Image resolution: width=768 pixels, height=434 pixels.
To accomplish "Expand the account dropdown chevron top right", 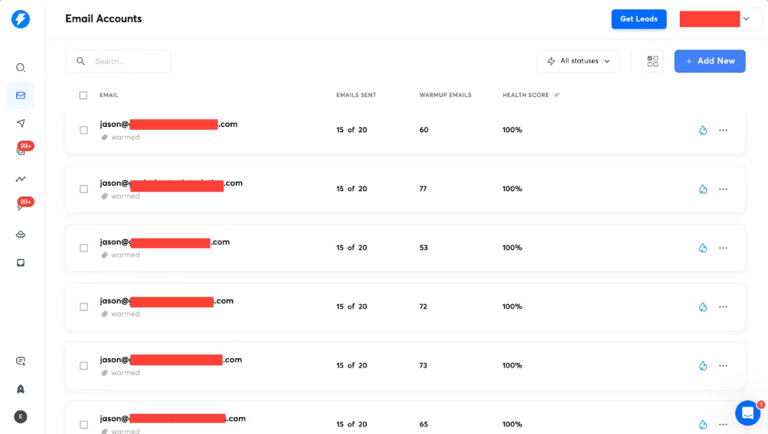I will click(746, 19).
